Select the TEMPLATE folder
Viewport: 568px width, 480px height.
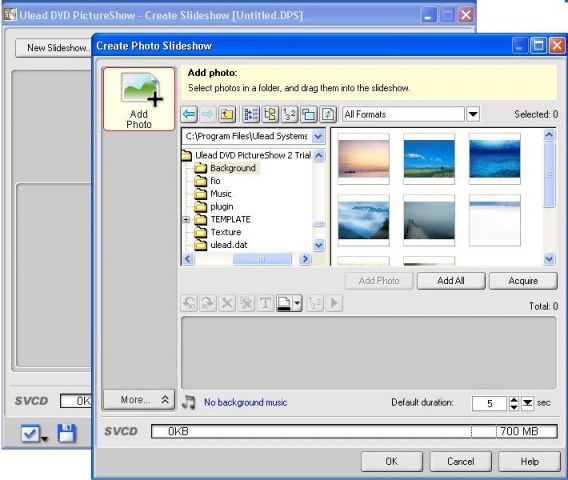pyautogui.click(x=230, y=220)
